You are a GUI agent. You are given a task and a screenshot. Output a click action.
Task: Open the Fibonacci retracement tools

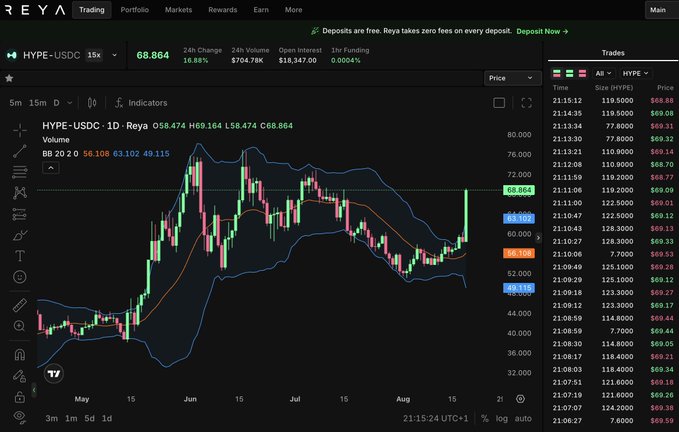[x=19, y=172]
